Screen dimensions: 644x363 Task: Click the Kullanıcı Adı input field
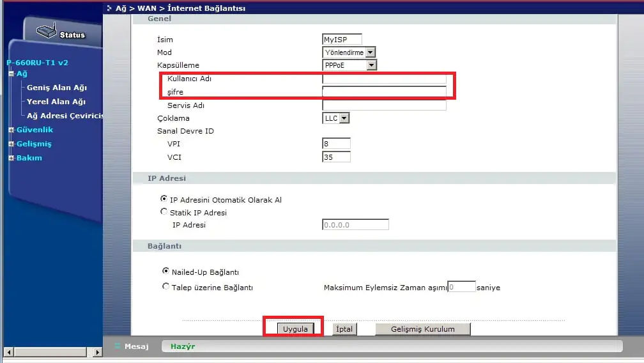click(384, 79)
